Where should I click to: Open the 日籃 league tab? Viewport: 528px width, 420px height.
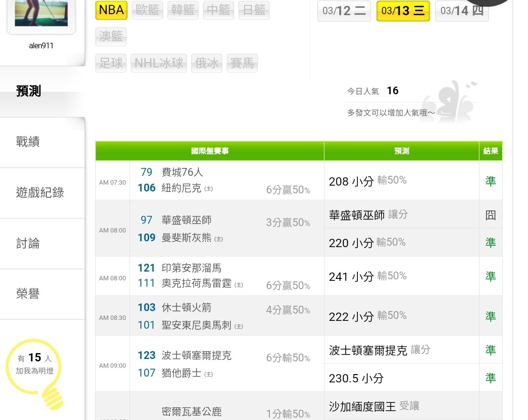point(254,10)
